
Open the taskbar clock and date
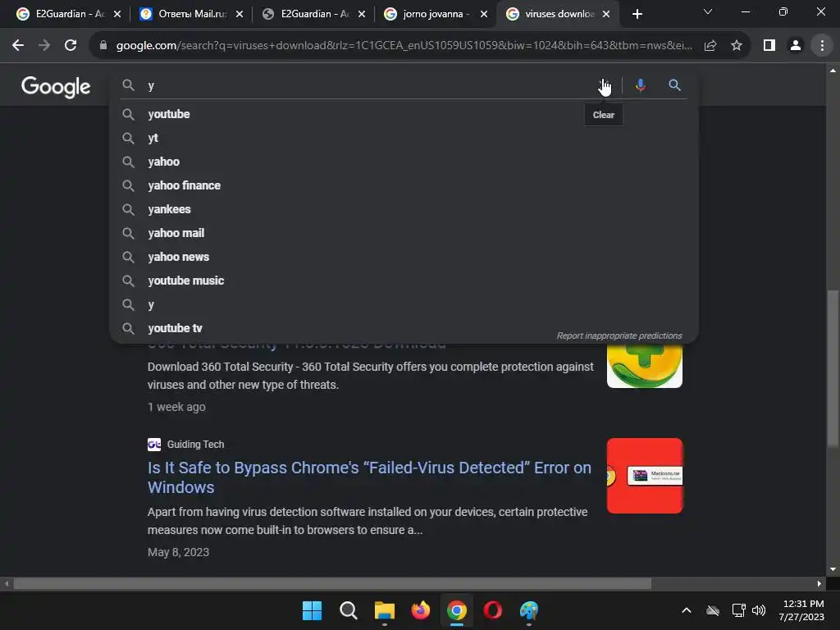[801, 610]
